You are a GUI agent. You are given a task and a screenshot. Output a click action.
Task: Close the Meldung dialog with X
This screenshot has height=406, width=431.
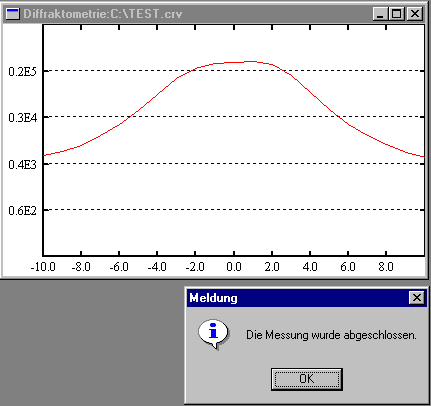point(417,297)
